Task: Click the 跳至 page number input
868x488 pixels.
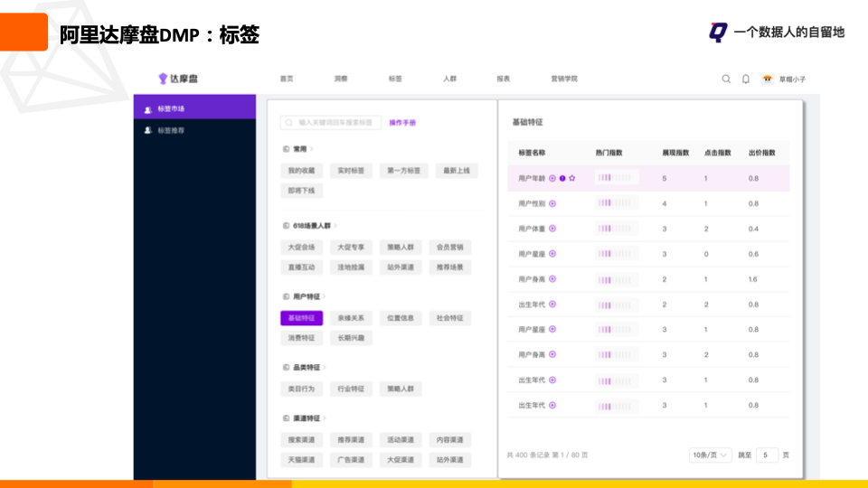Action: (767, 455)
